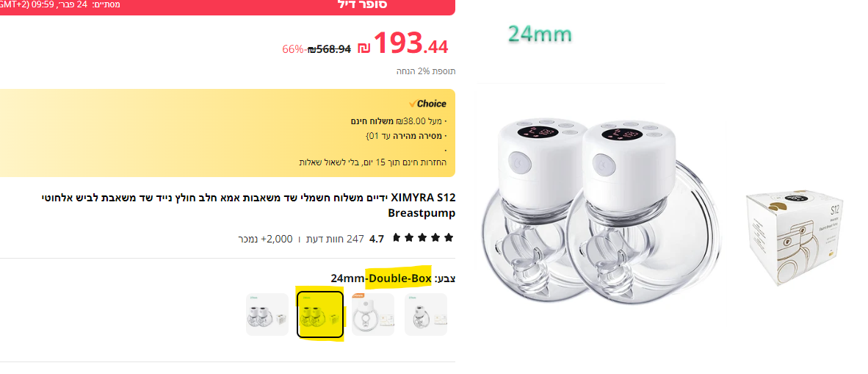The width and height of the screenshot is (868, 374).
Task: Select the orange-tagged flange accessory variant
Action: coord(372,314)
